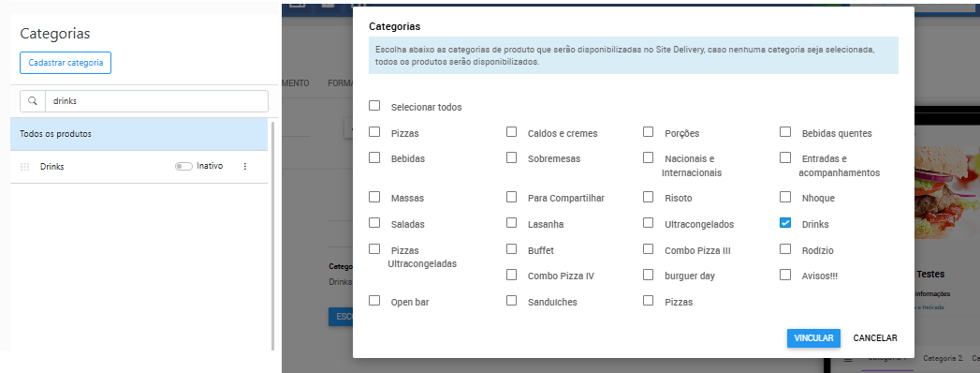Select the Open bar checkbox
The image size is (980, 373).
374,301
